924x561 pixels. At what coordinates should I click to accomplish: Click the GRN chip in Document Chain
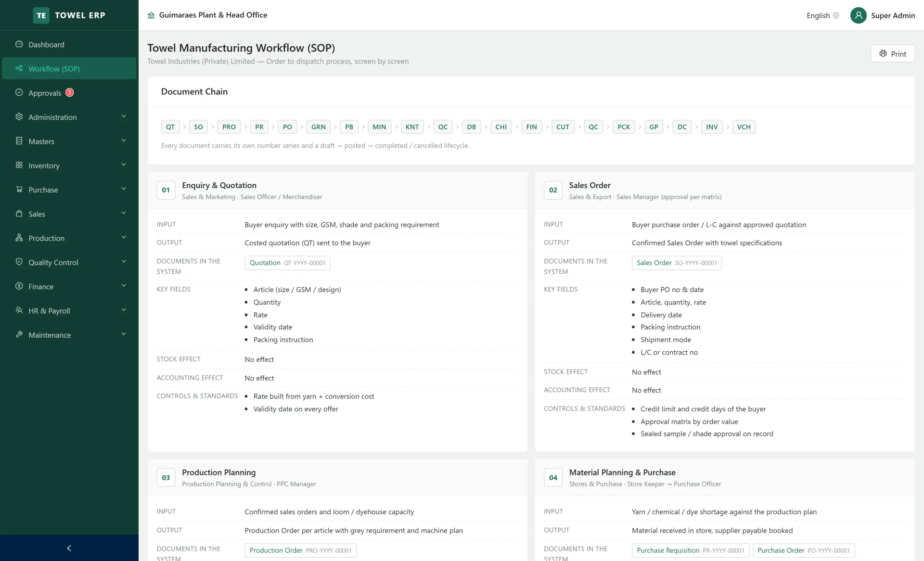(319, 127)
